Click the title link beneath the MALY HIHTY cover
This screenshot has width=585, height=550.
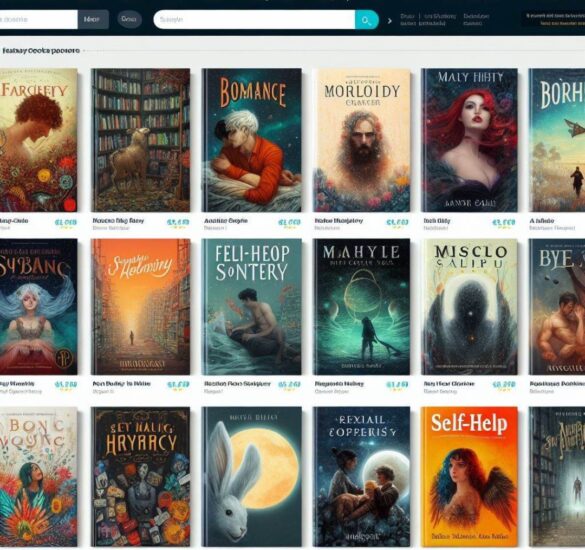[x=437, y=221]
